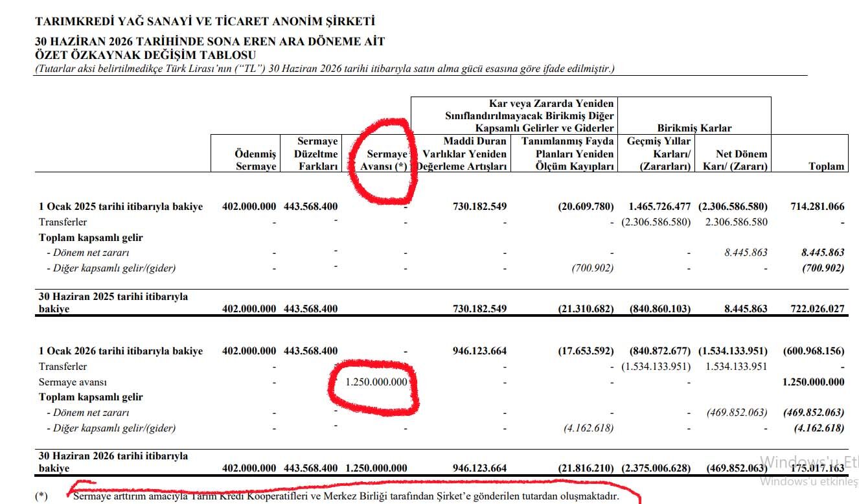Image resolution: width=859 pixels, height=504 pixels.
Task: Click the value '(840.860.103)'
Action: pos(660,309)
